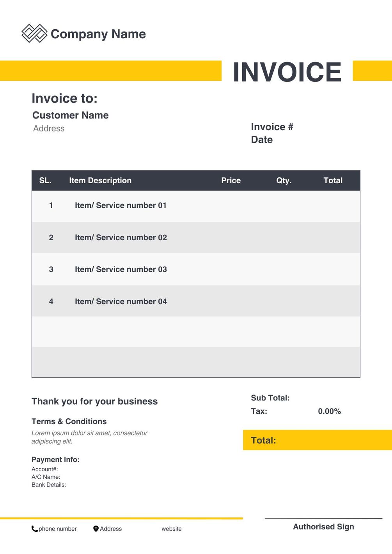Click the Item Description column header
392x554 pixels.
click(x=100, y=181)
